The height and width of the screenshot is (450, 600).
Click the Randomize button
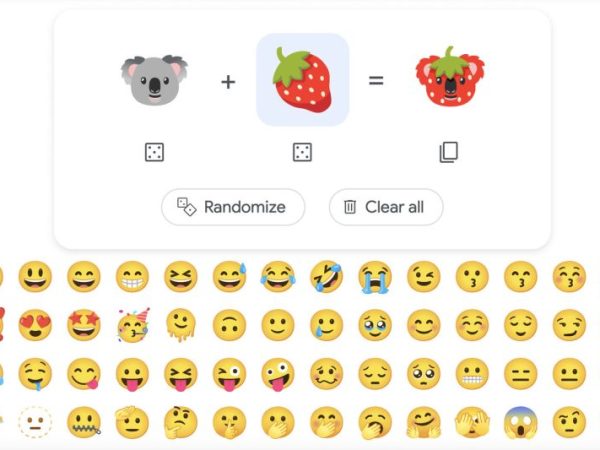233,207
